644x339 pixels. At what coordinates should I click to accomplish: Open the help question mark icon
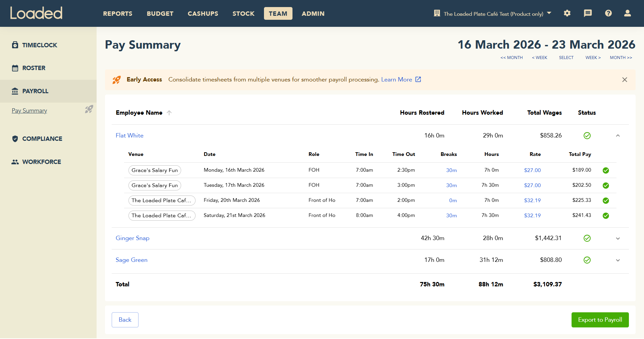coord(608,13)
